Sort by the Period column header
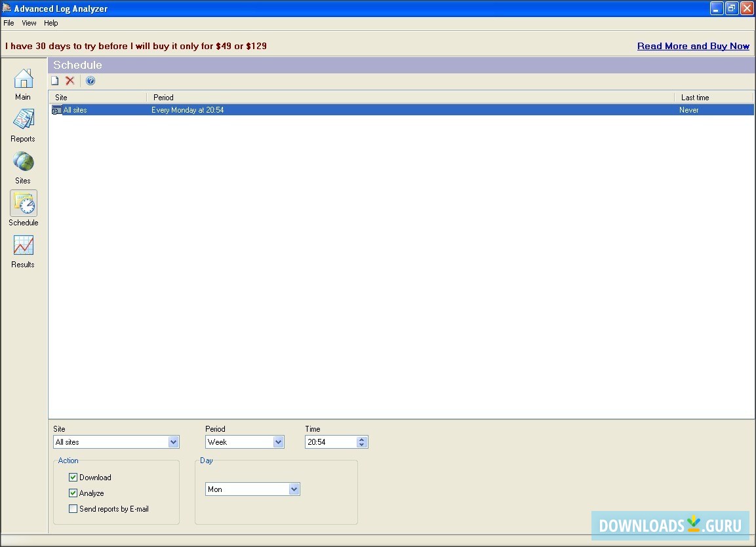 (410, 97)
